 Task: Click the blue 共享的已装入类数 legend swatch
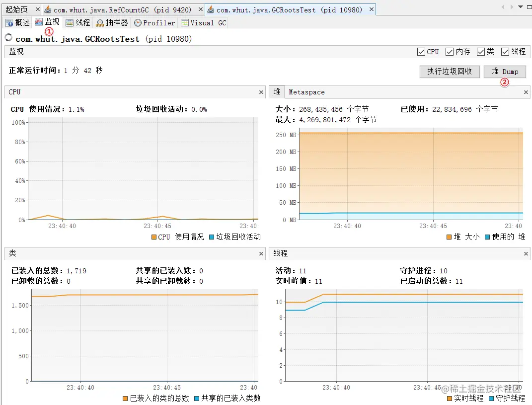tap(197, 398)
